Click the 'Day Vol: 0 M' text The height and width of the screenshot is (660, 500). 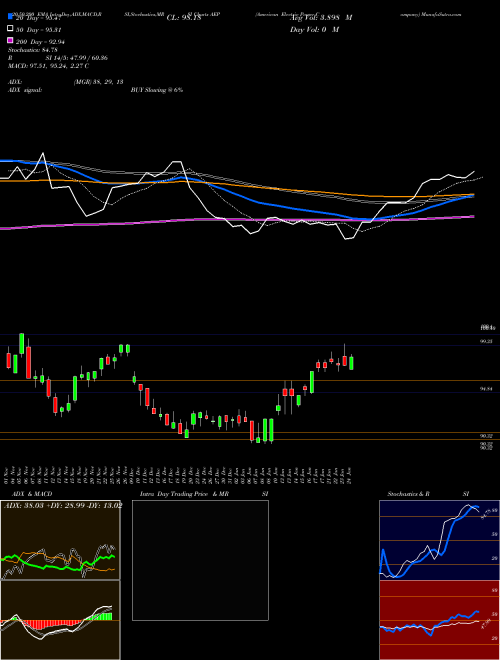[x=314, y=29]
